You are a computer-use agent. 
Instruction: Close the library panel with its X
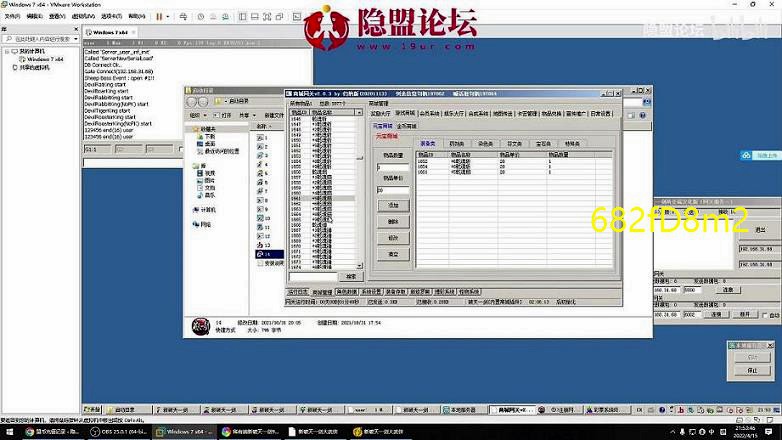76,29
